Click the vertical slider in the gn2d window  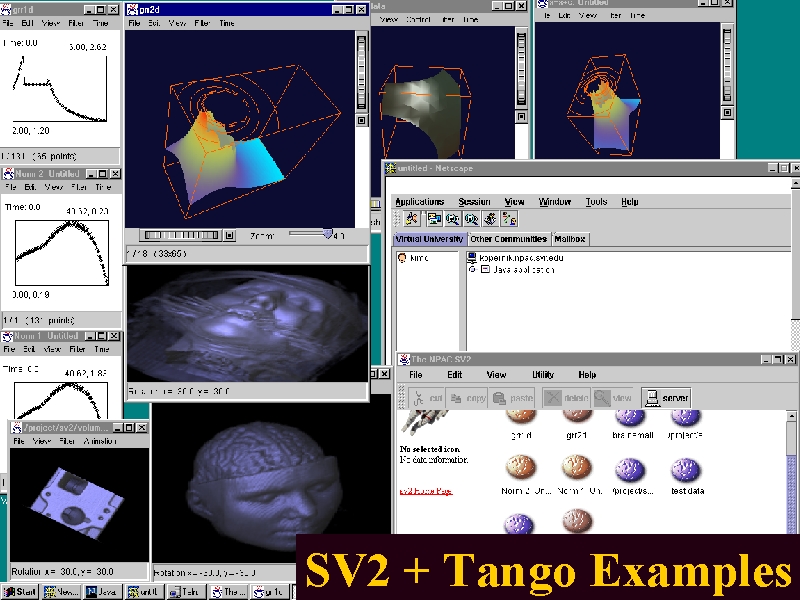[362, 72]
